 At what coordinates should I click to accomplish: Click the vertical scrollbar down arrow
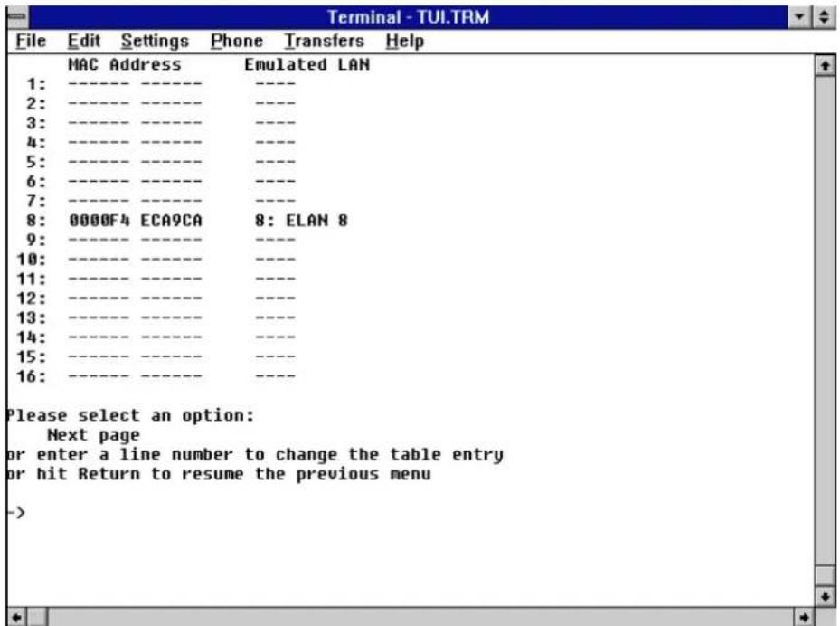click(x=825, y=596)
